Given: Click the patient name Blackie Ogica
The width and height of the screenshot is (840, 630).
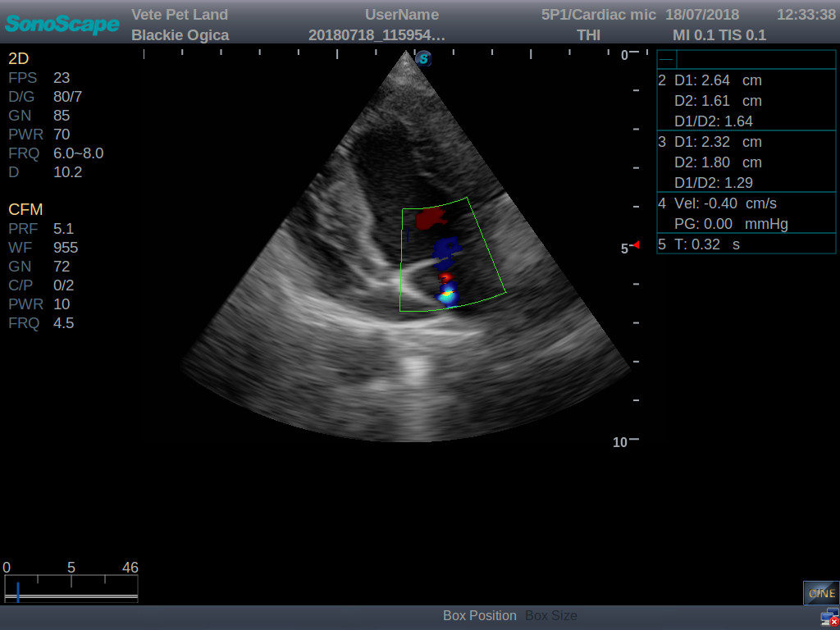Looking at the screenshot, I should coord(180,35).
